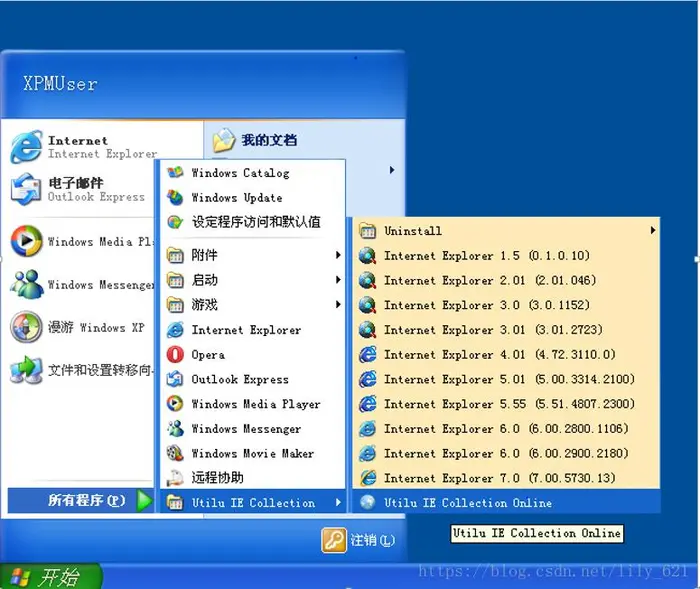
Task: Click the Internet Explorer 4.01 icon
Action: [367, 354]
